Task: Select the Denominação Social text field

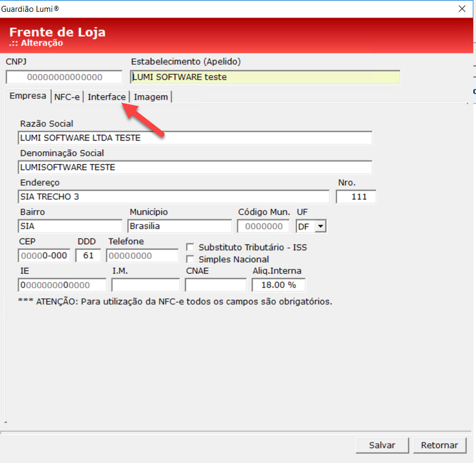Action: 195,167
